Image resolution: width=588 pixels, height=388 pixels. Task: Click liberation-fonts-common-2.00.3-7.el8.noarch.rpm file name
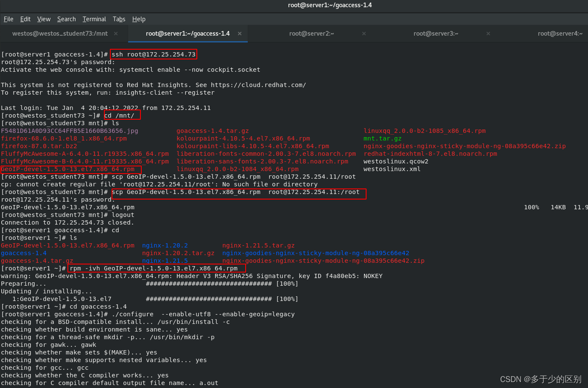(266, 154)
